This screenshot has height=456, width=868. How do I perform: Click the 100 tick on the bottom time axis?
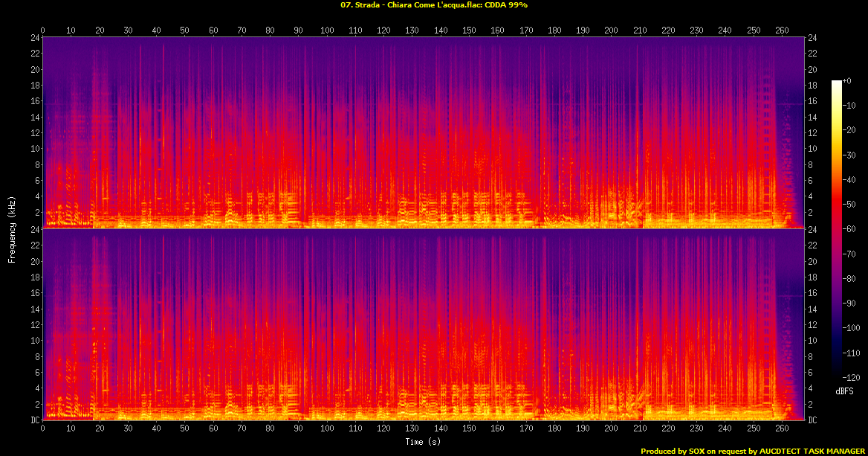pos(327,428)
